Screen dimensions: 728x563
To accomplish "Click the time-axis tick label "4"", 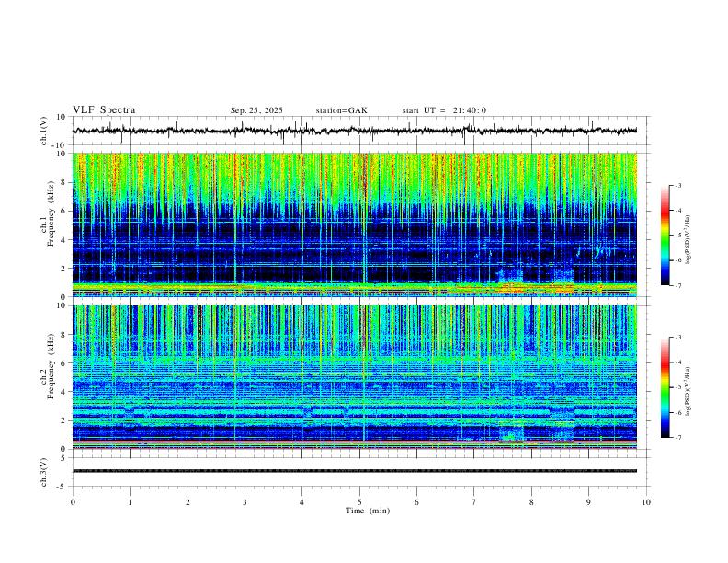I will click(302, 502).
